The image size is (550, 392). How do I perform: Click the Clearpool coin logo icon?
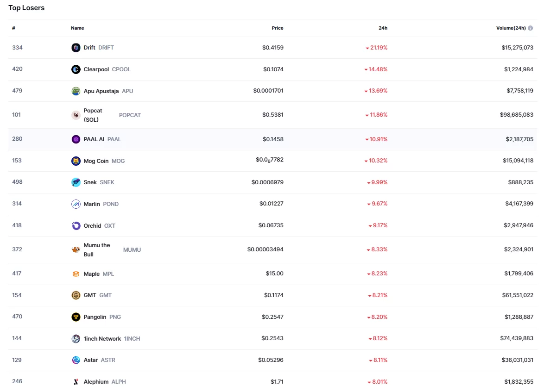tap(76, 69)
